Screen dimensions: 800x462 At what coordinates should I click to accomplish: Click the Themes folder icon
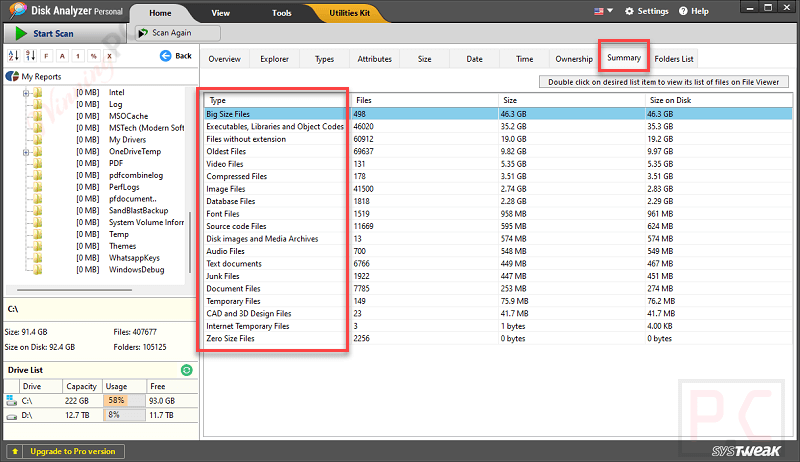38,246
